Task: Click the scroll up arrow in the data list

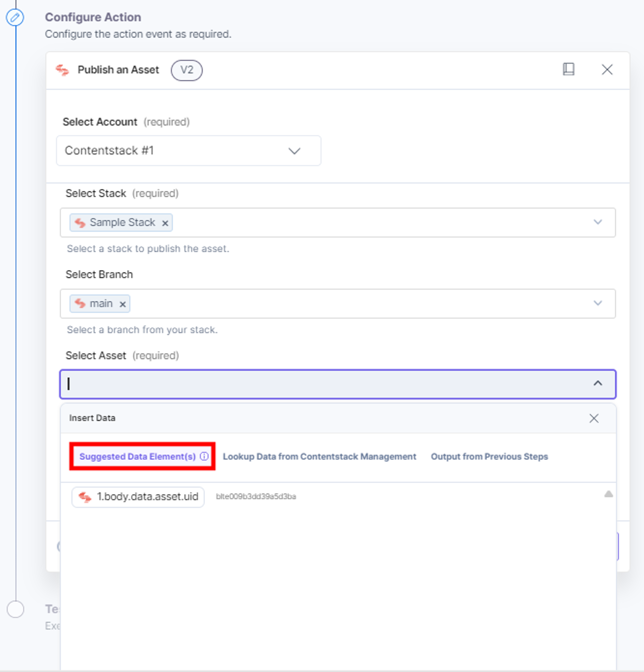Action: click(x=608, y=494)
